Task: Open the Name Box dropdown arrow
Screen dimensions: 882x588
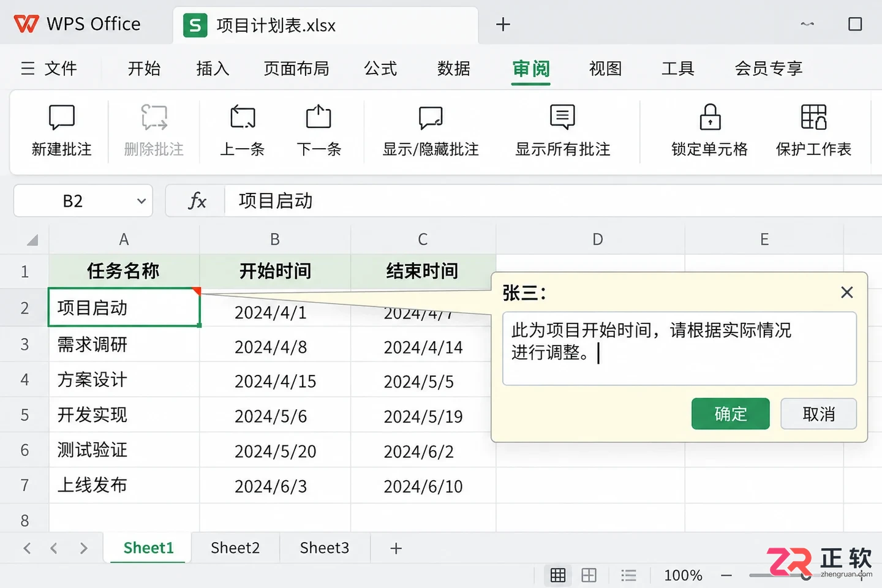Action: pos(141,201)
